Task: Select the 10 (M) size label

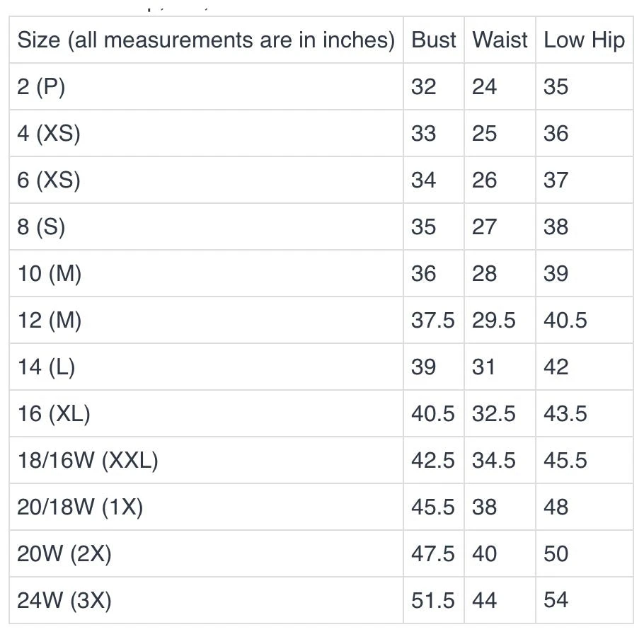Action: tap(50, 274)
